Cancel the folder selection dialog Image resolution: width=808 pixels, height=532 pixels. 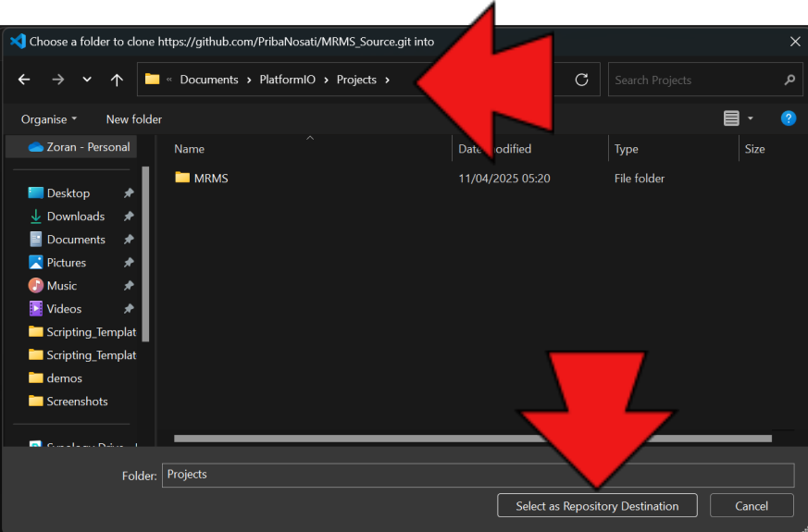pos(751,506)
